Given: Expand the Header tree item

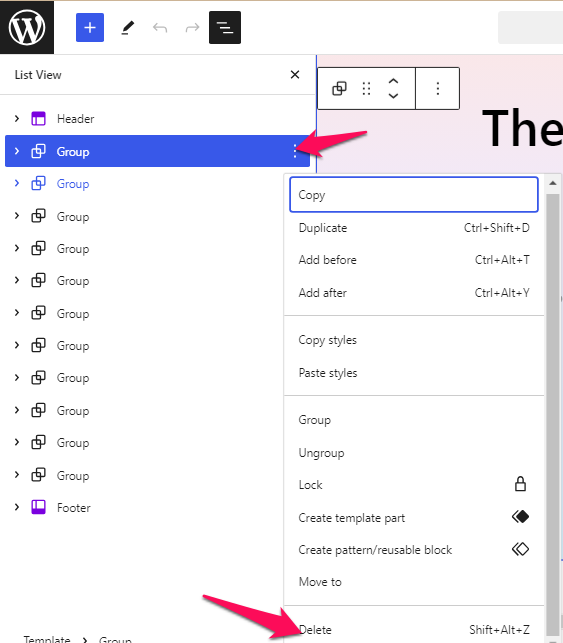Looking at the screenshot, I should tap(17, 119).
